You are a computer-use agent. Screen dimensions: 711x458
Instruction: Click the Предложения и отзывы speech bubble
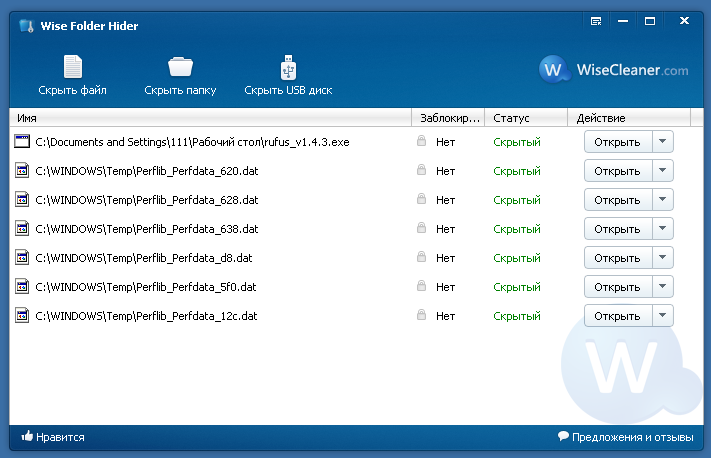point(563,436)
